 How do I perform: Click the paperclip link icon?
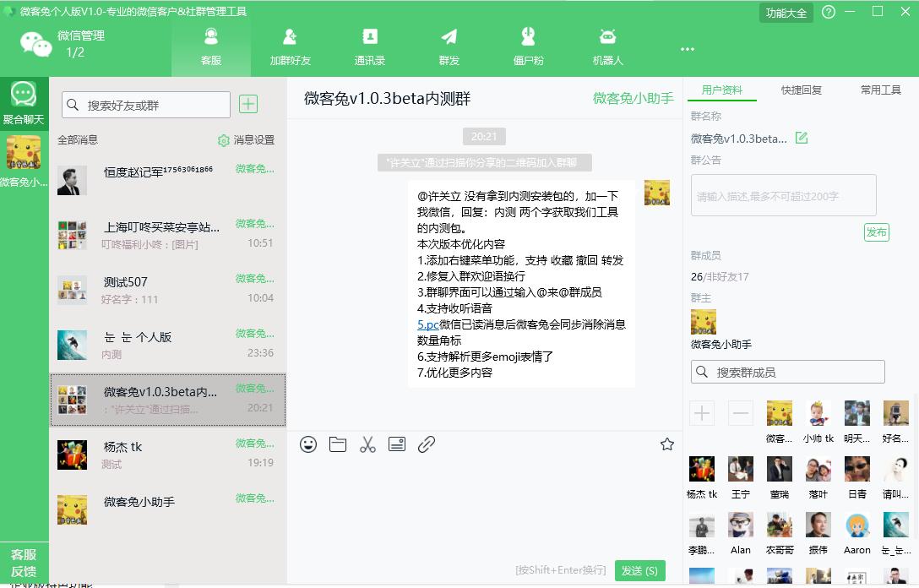click(x=427, y=444)
